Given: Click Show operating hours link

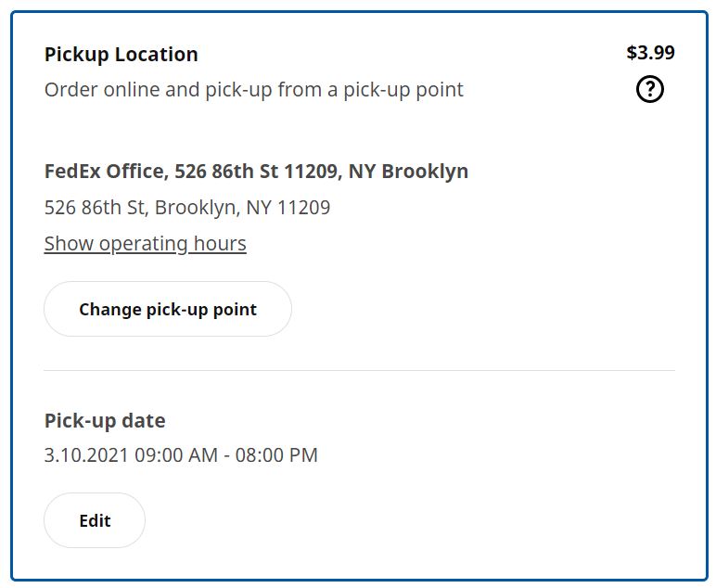Looking at the screenshot, I should pyautogui.click(x=146, y=243).
